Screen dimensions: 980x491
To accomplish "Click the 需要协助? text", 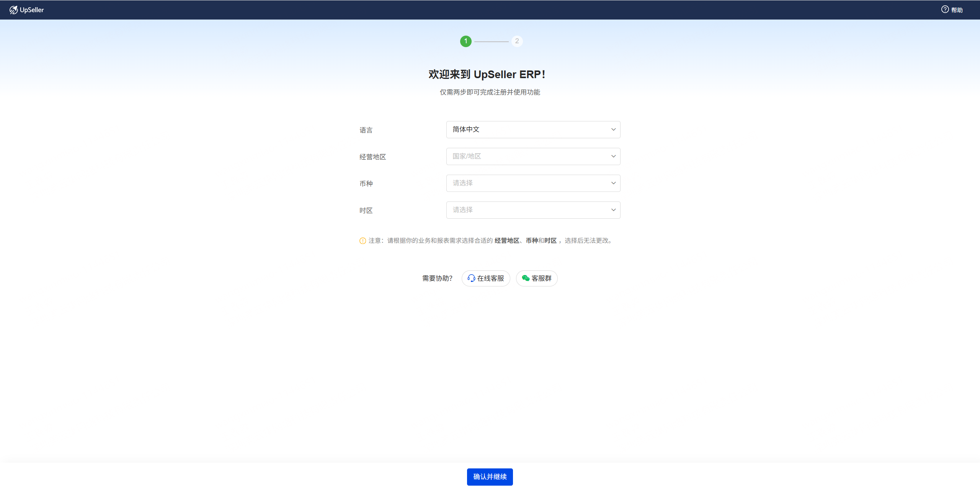I will [x=437, y=278].
